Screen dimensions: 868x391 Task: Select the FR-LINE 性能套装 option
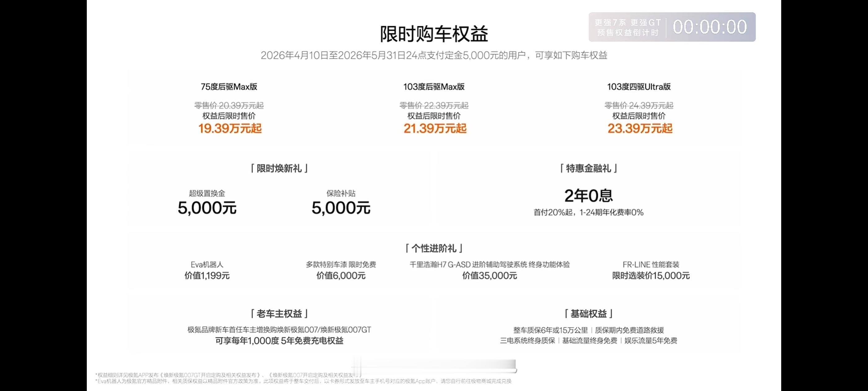click(x=651, y=264)
